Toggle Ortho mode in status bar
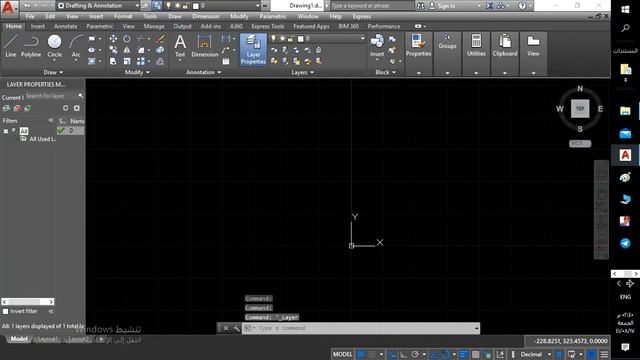The image size is (640, 360). click(x=403, y=354)
